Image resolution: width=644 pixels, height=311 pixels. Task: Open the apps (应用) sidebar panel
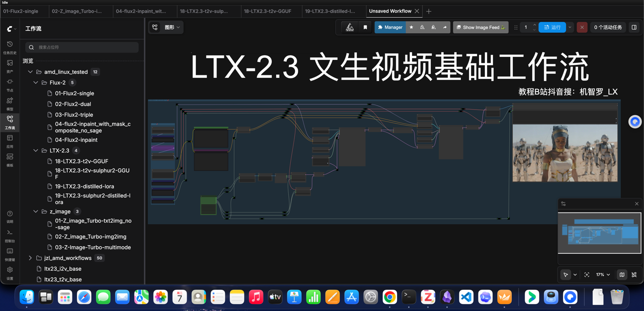pos(10,141)
